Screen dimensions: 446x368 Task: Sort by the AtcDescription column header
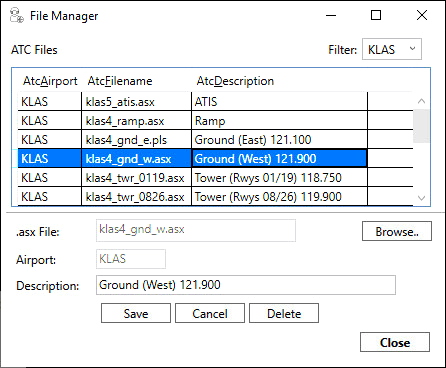click(235, 81)
